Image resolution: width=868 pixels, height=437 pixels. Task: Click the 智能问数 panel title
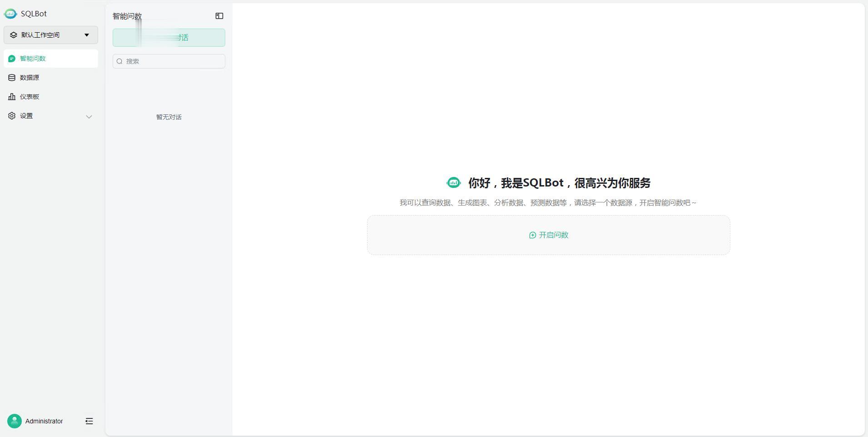[x=127, y=16]
